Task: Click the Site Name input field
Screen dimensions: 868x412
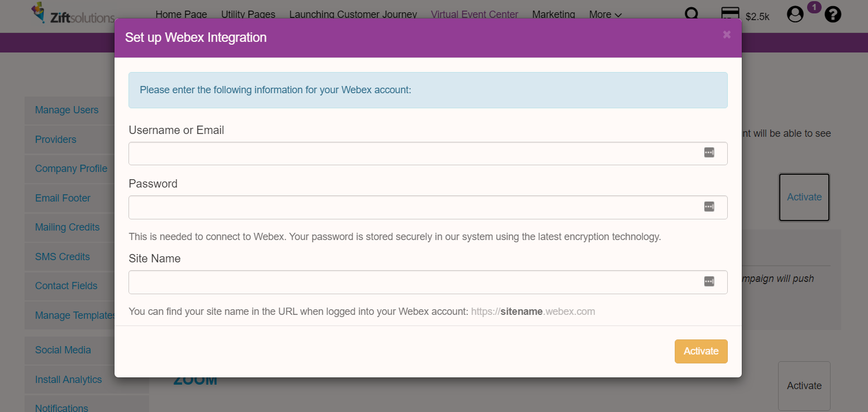Action: [x=428, y=282]
